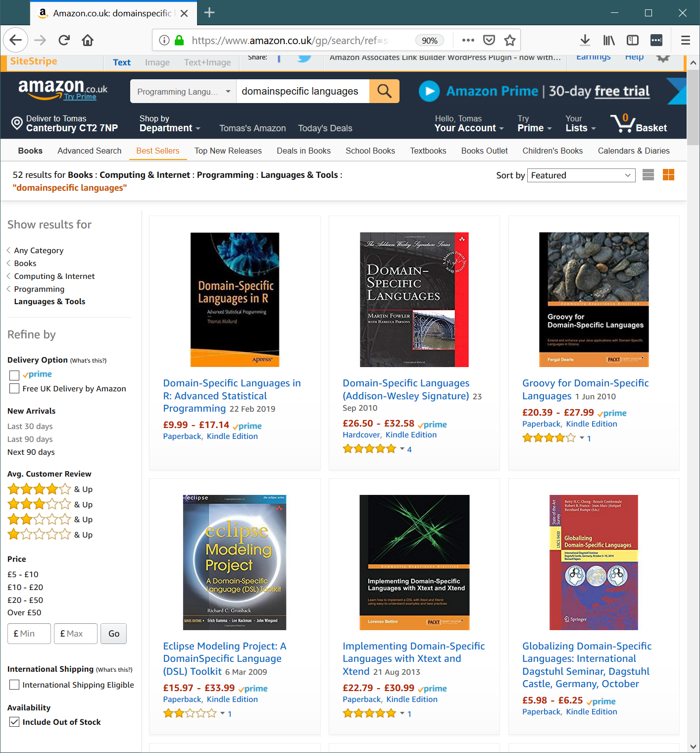Open Firefox library icon
This screenshot has width=700, height=753.
pos(609,40)
